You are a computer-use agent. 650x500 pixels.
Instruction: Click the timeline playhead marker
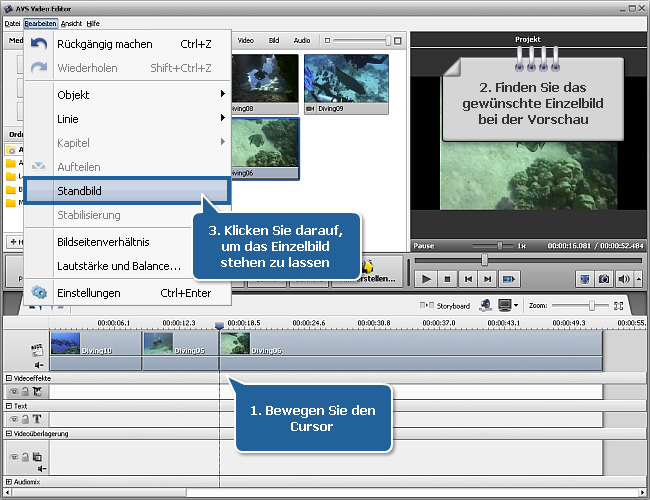click(x=219, y=326)
